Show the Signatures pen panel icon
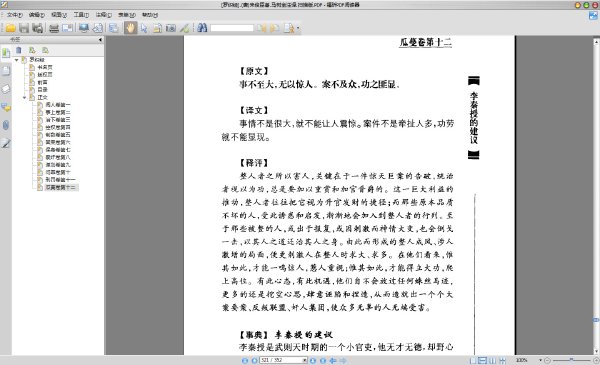The height and width of the screenshot is (365, 600). (x=6, y=143)
